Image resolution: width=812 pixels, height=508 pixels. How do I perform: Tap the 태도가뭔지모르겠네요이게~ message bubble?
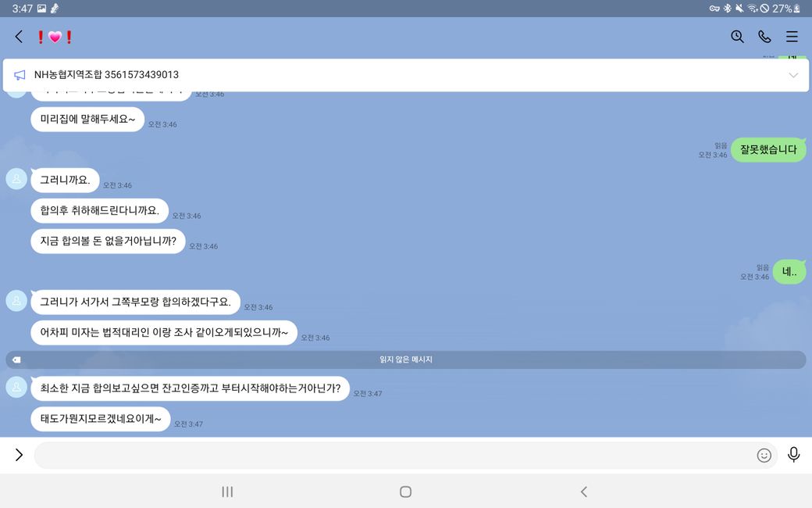coord(101,419)
